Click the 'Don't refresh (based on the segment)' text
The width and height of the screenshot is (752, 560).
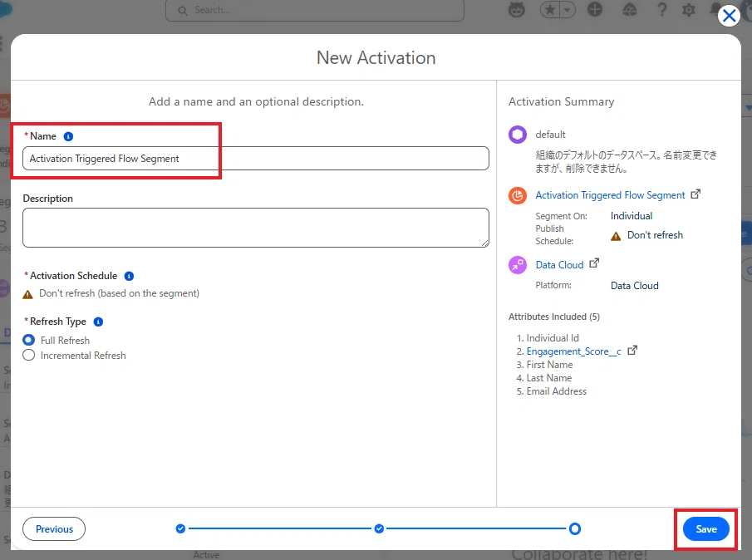[119, 293]
